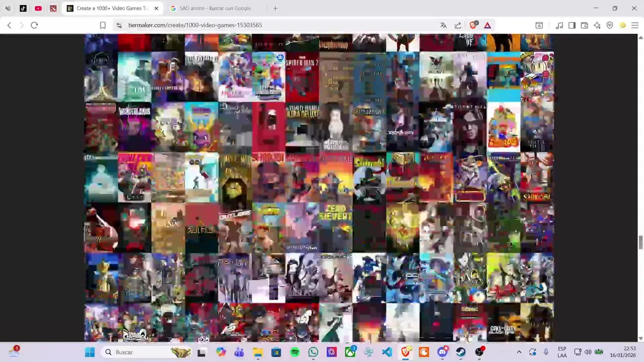This screenshot has width=644, height=362.
Task: Open Leo AI sparkle icon
Action: coord(597,25)
